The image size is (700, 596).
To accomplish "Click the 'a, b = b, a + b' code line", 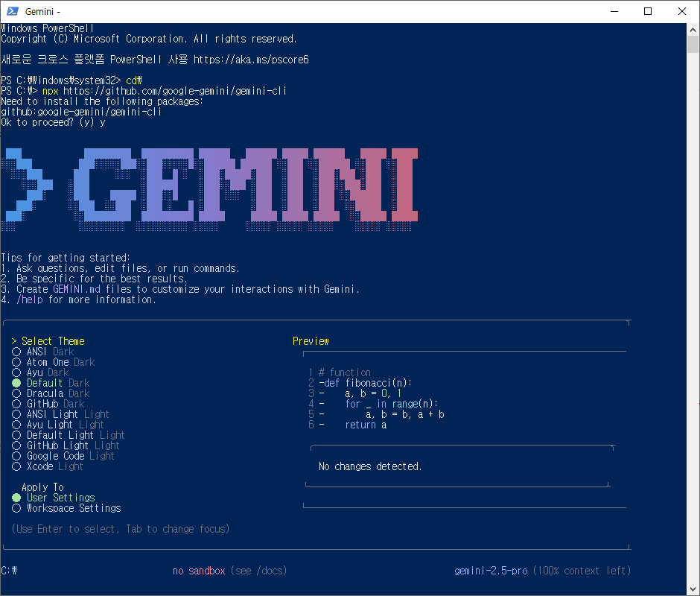I will click(x=405, y=415).
